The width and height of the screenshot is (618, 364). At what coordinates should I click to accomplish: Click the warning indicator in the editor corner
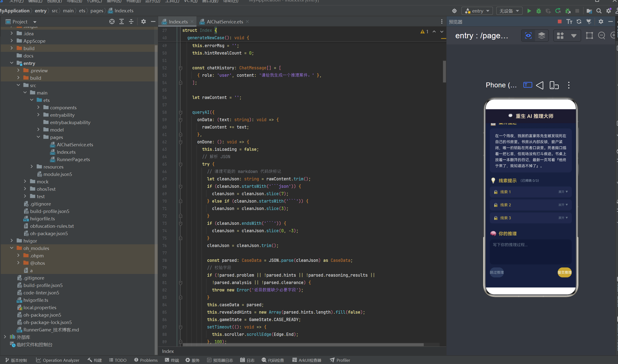pyautogui.click(x=424, y=32)
